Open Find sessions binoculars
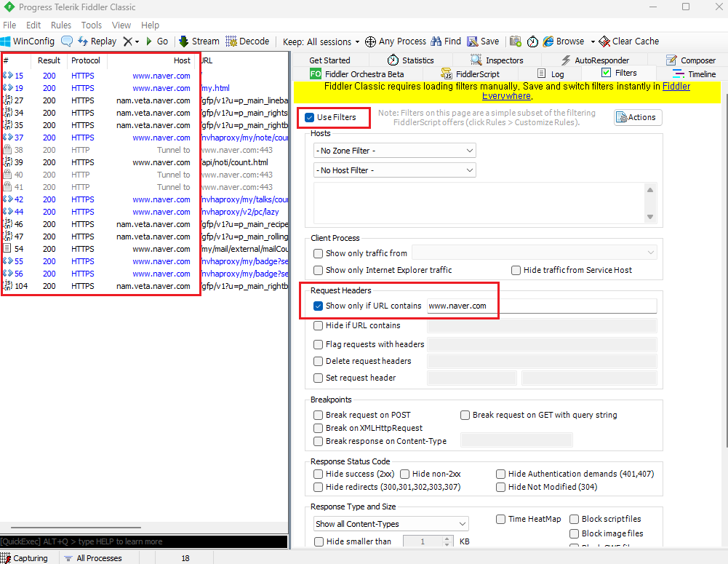This screenshot has width=728, height=564. pos(446,41)
